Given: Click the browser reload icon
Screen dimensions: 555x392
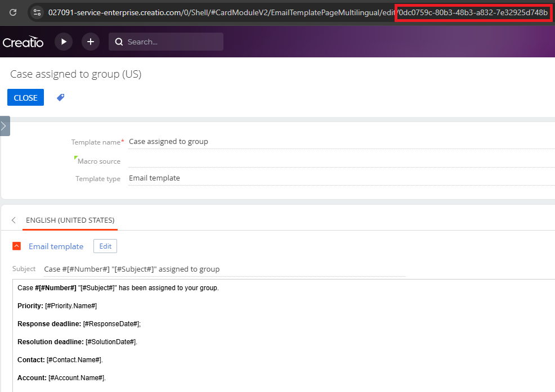Looking at the screenshot, I should tap(13, 12).
